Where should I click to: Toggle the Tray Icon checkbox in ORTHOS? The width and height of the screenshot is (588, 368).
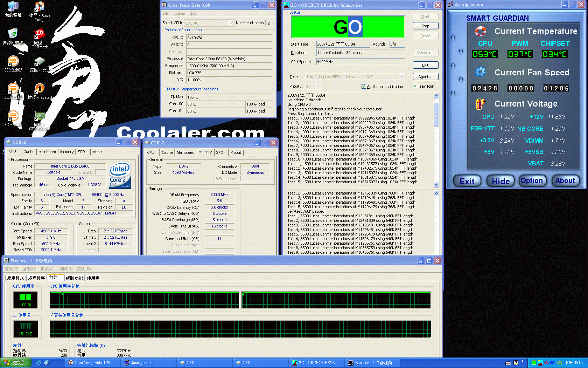tap(415, 86)
